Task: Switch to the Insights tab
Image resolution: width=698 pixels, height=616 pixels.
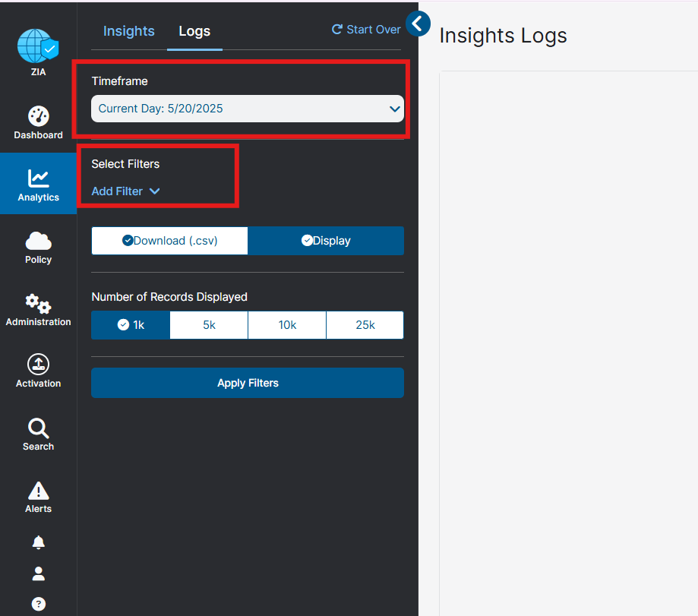Action: [128, 31]
